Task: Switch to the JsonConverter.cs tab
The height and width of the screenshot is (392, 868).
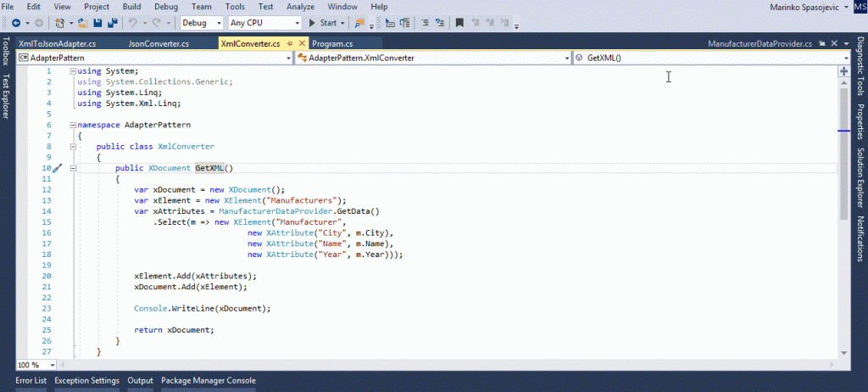Action: [159, 42]
